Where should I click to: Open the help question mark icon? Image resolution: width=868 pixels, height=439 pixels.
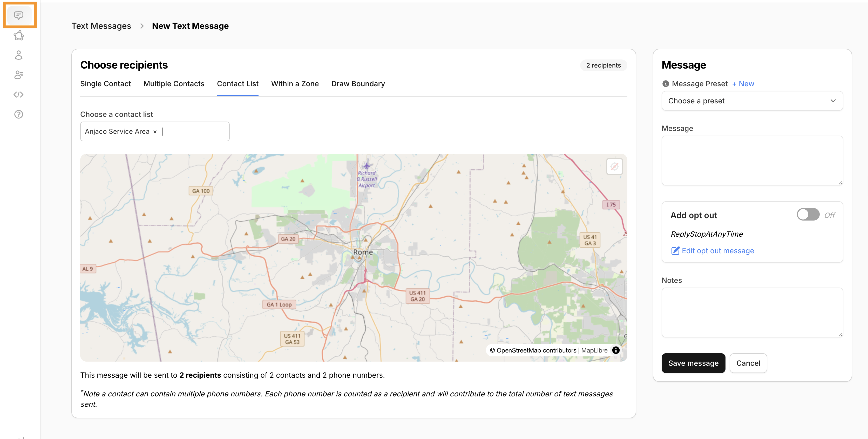tap(18, 114)
